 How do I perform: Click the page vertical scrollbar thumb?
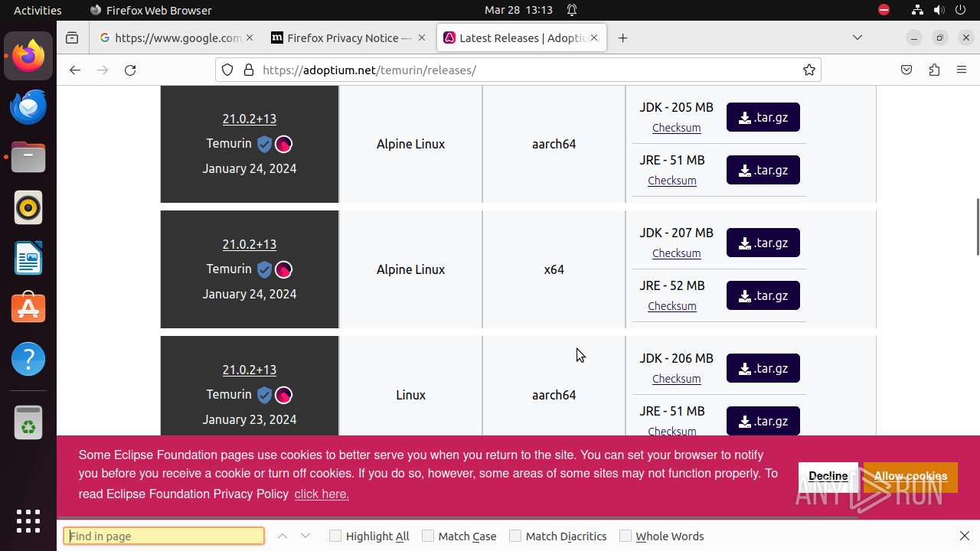pos(976,227)
